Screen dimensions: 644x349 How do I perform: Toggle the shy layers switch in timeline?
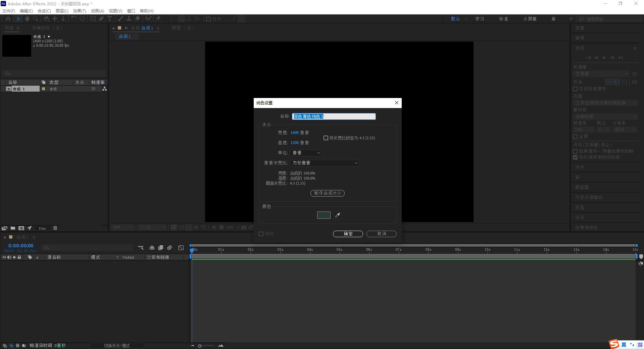(x=152, y=248)
